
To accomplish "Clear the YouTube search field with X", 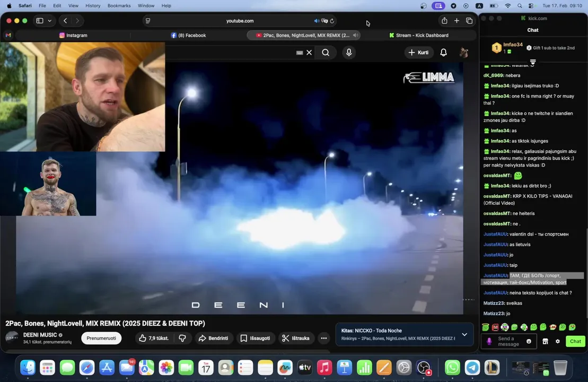I will pyautogui.click(x=309, y=53).
